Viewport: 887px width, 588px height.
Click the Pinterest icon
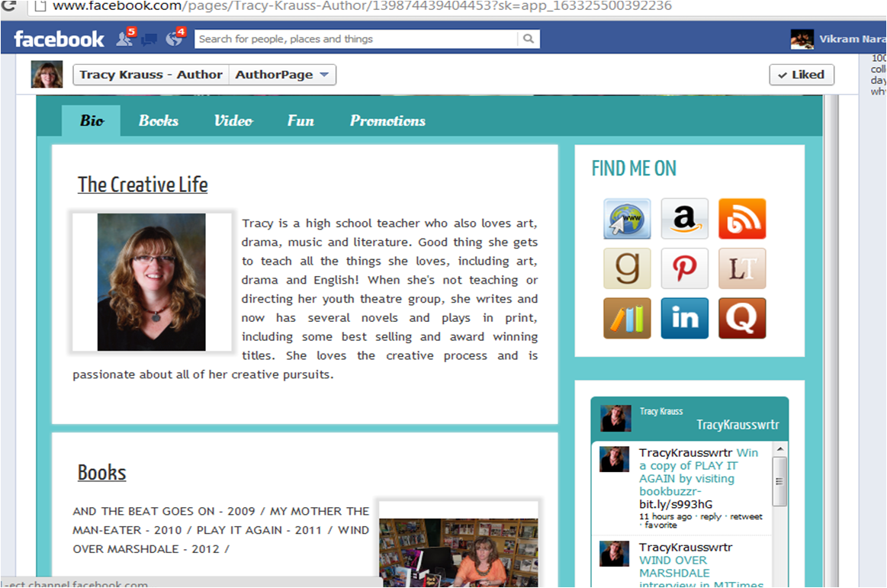click(684, 268)
